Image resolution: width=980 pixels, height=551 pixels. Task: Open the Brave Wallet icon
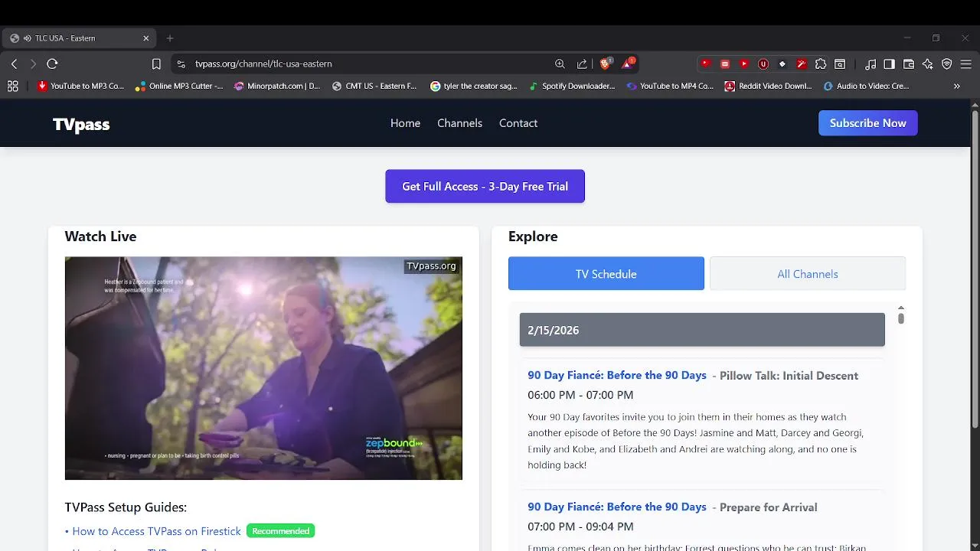(x=909, y=64)
